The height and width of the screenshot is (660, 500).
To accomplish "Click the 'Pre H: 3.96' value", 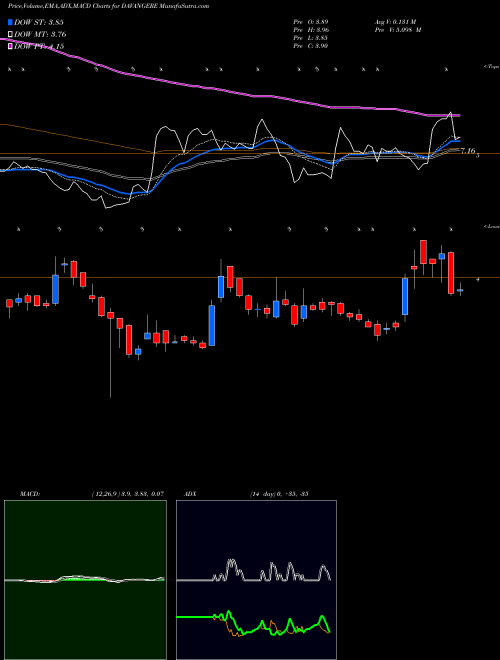I will coord(311,30).
